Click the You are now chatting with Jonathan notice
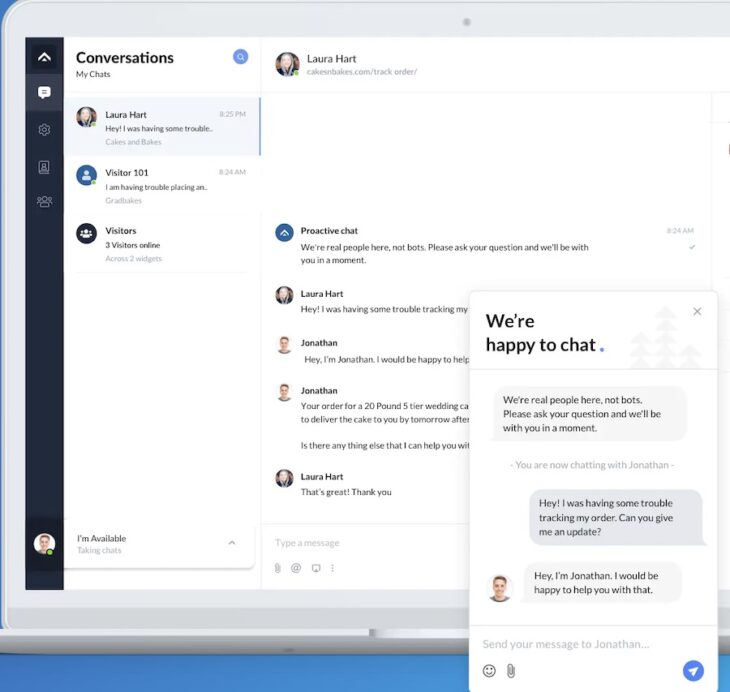 (592, 465)
